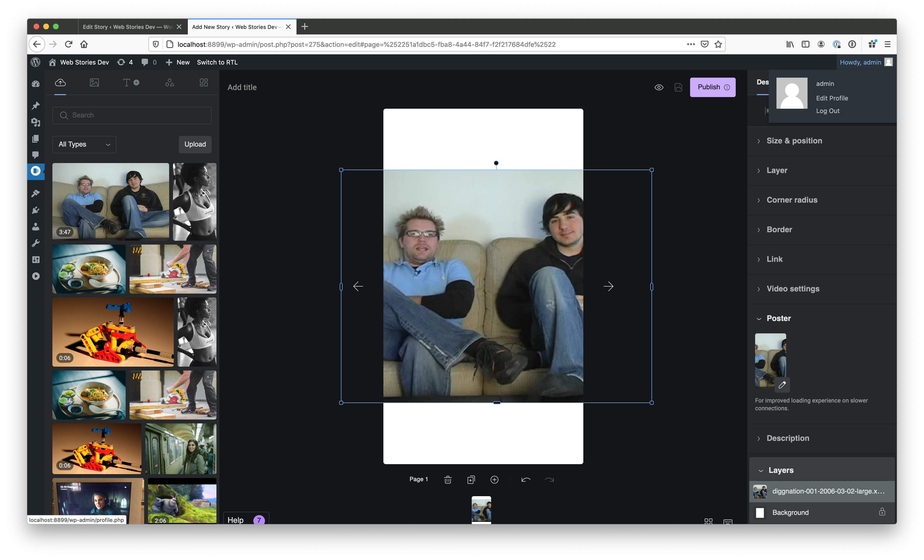Open WordPress Dashboard sidebar icon
Image resolution: width=924 pixels, height=560 pixels.
[x=36, y=84]
